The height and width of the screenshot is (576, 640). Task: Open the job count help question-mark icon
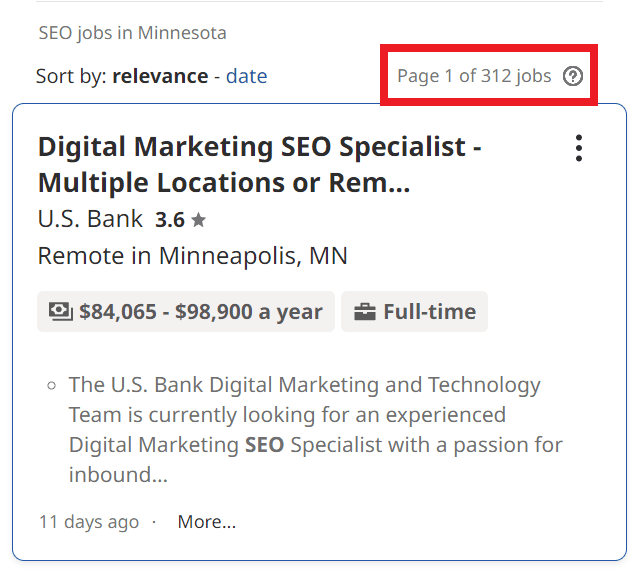point(573,76)
